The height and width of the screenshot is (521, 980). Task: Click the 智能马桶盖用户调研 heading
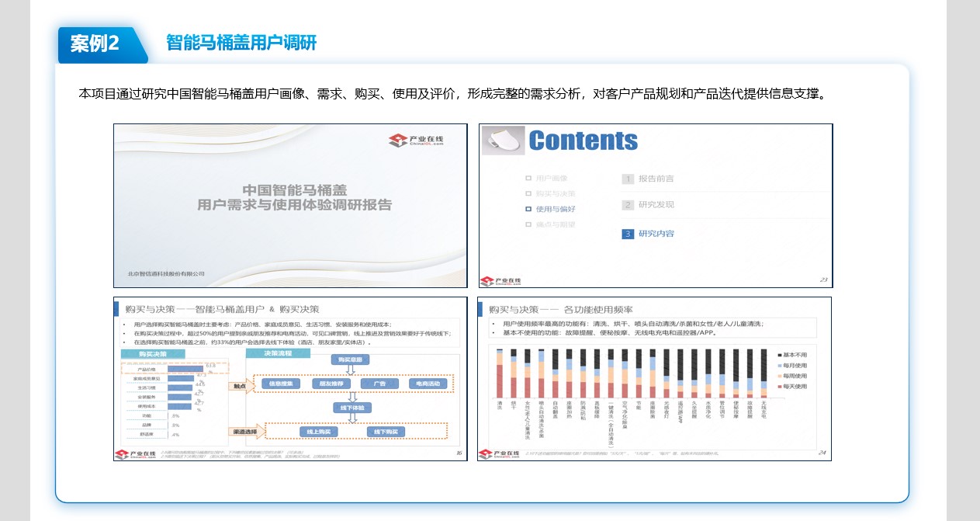(x=241, y=43)
